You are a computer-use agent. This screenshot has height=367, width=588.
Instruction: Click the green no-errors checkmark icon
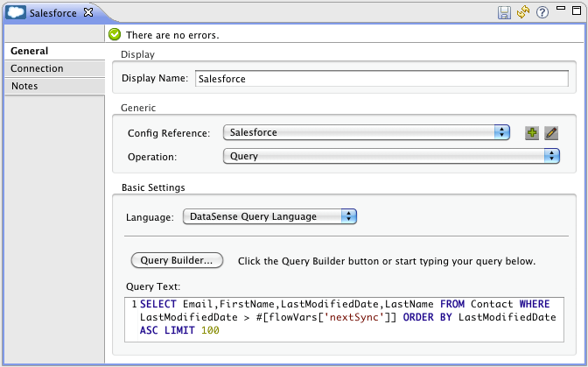click(115, 35)
